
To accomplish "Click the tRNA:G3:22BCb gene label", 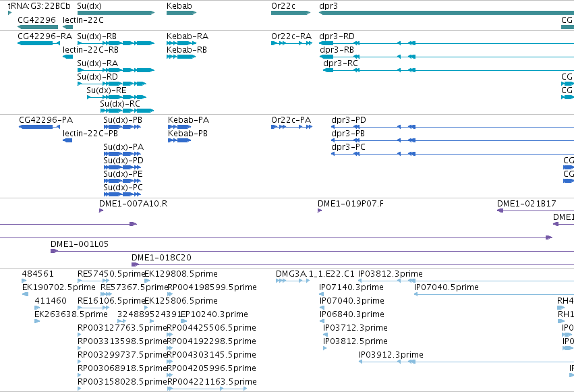I will (x=39, y=6).
